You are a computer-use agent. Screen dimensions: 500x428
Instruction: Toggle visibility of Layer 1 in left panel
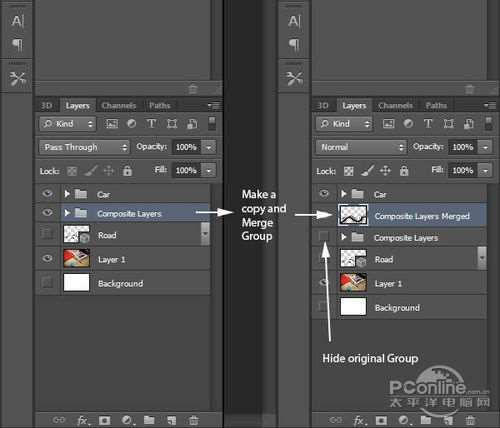tap(48, 258)
